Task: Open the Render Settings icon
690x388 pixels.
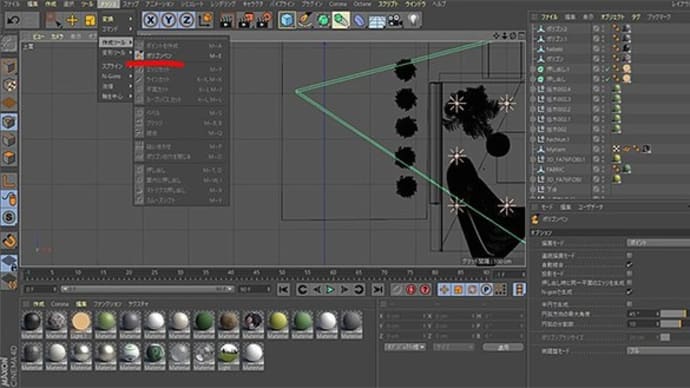Action: point(264,20)
